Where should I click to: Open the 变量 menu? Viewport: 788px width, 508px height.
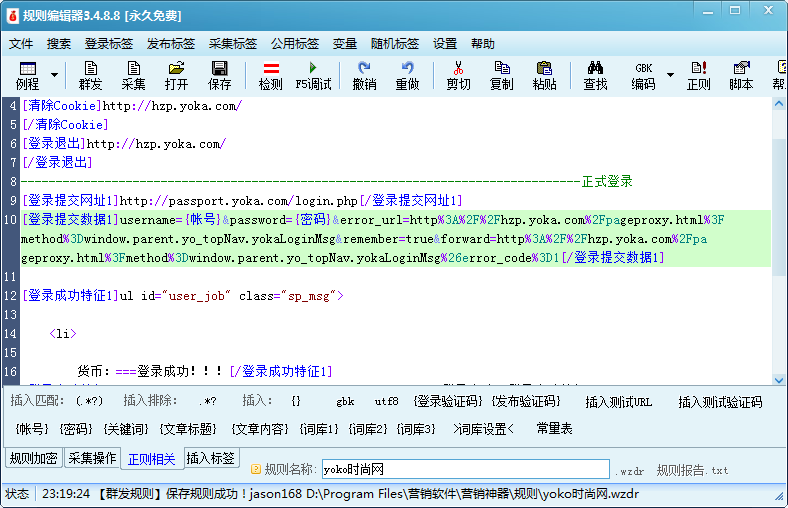click(x=345, y=44)
